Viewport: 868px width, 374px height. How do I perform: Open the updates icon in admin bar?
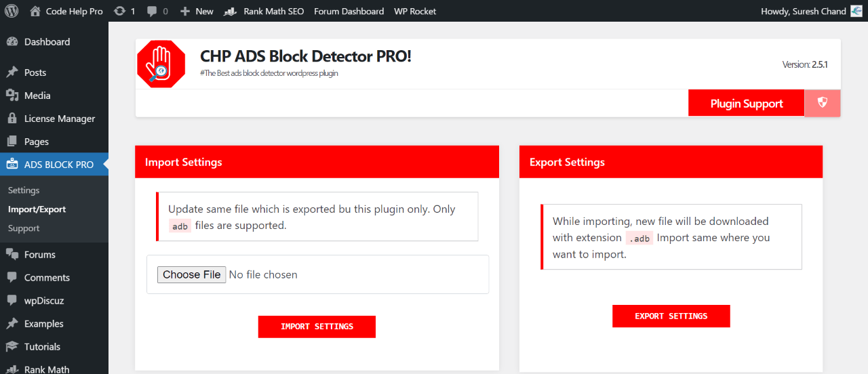coord(120,11)
